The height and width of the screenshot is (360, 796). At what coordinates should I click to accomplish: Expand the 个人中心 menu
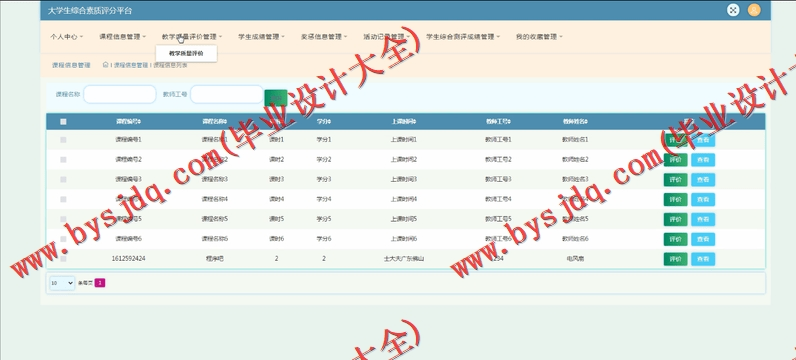coord(66,37)
